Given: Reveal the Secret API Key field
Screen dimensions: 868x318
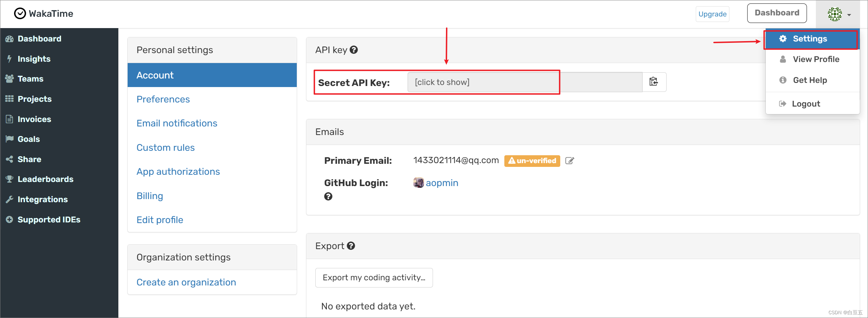Looking at the screenshot, I should [x=525, y=82].
